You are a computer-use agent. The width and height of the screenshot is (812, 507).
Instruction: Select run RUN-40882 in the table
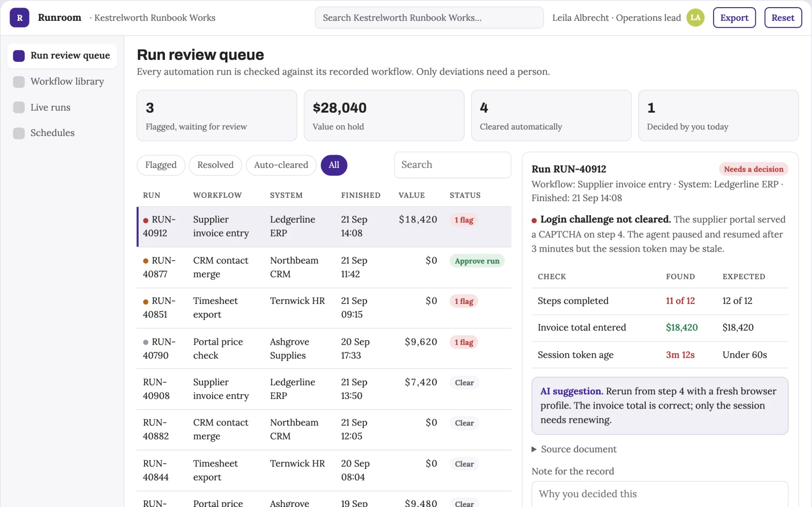[324, 430]
